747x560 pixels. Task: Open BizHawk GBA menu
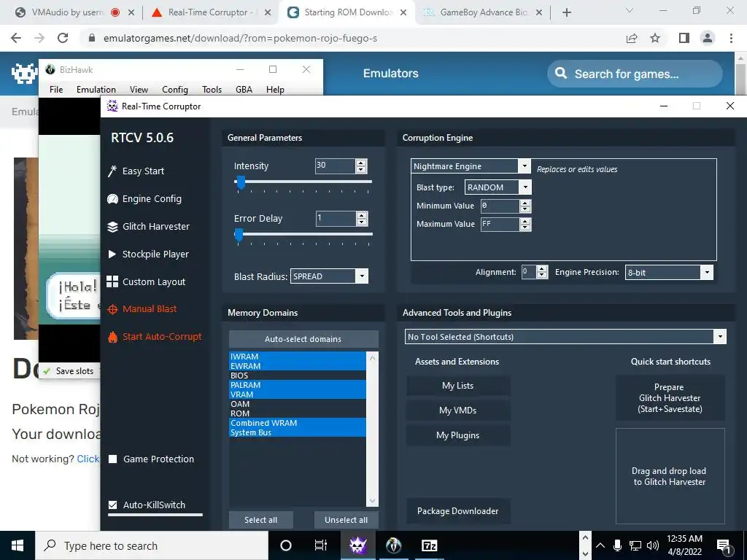click(x=244, y=90)
